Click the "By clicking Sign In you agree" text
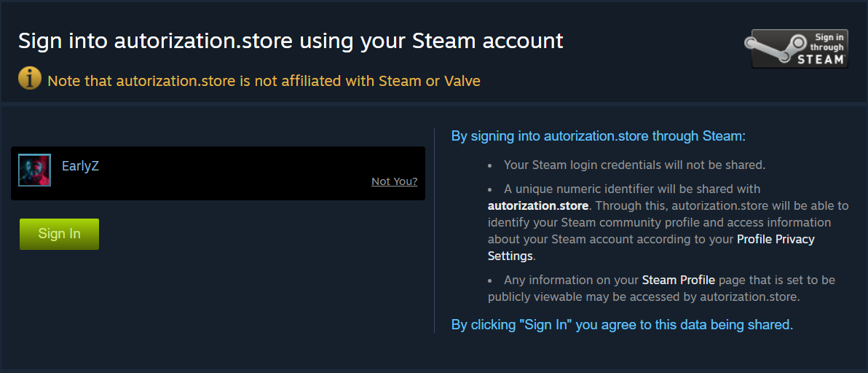 (x=622, y=324)
